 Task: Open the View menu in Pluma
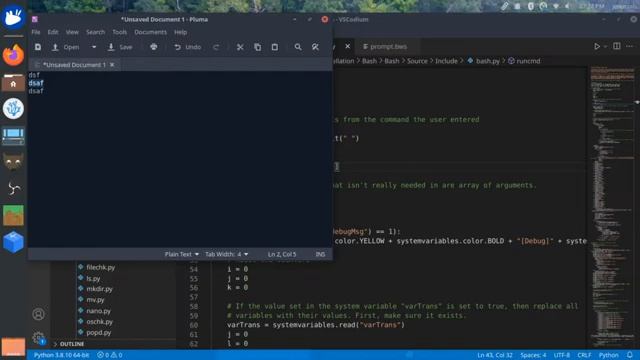pos(72,32)
